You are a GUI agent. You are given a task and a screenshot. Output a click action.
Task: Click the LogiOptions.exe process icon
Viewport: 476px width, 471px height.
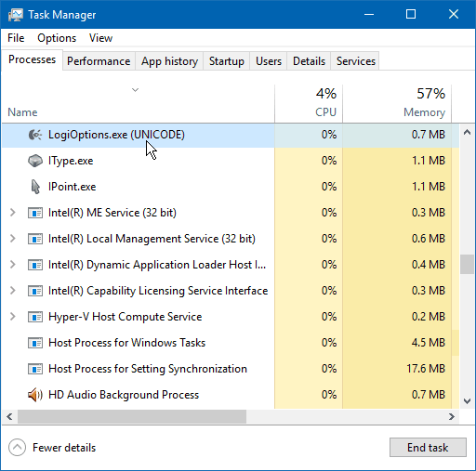(x=35, y=135)
